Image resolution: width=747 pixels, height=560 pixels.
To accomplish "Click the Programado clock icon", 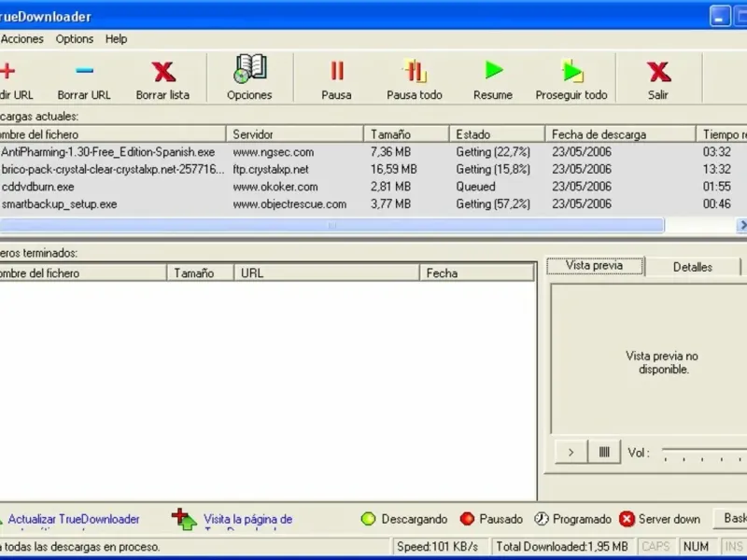I will [x=542, y=519].
